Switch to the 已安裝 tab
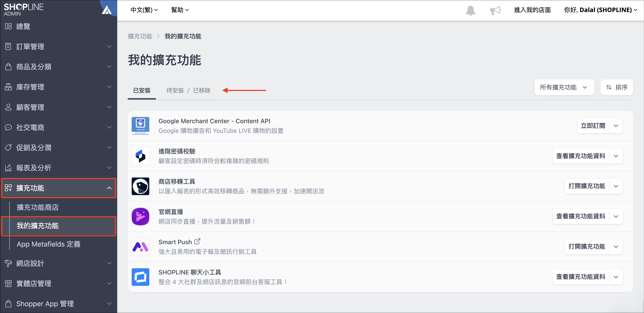Screen dimensions: 644x313 point(142,90)
